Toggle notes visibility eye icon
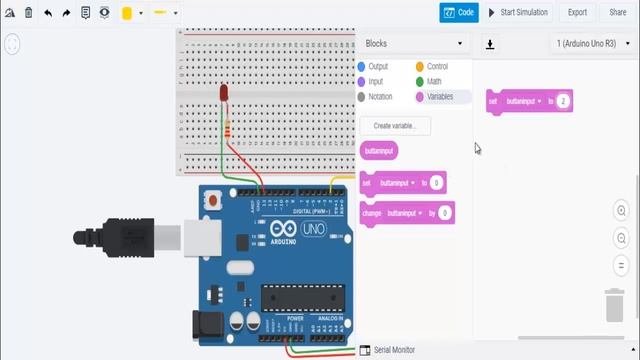 click(104, 13)
